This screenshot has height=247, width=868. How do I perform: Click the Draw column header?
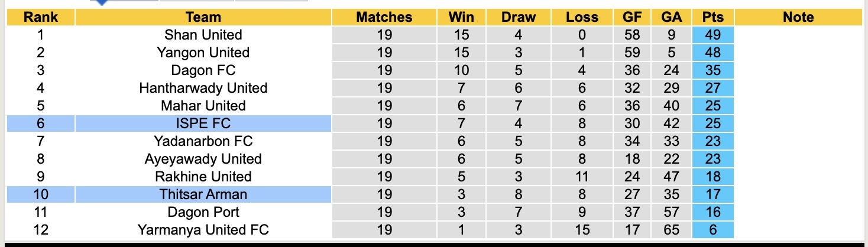(x=519, y=17)
